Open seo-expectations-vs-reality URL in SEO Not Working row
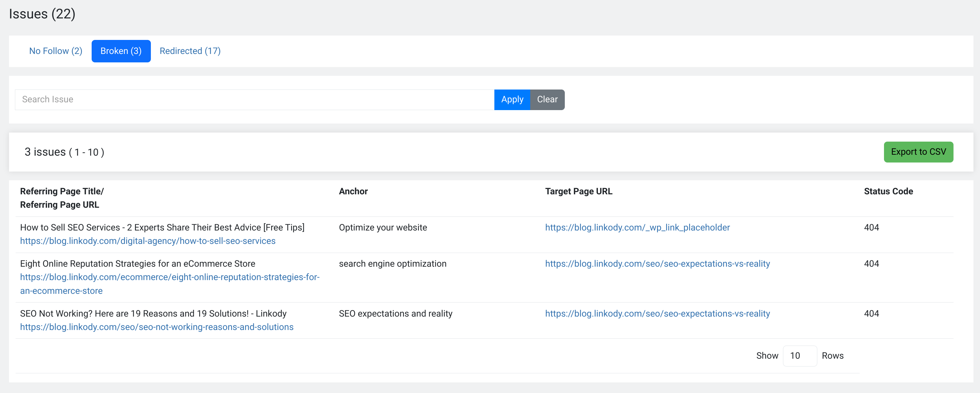The image size is (980, 393). (x=657, y=314)
